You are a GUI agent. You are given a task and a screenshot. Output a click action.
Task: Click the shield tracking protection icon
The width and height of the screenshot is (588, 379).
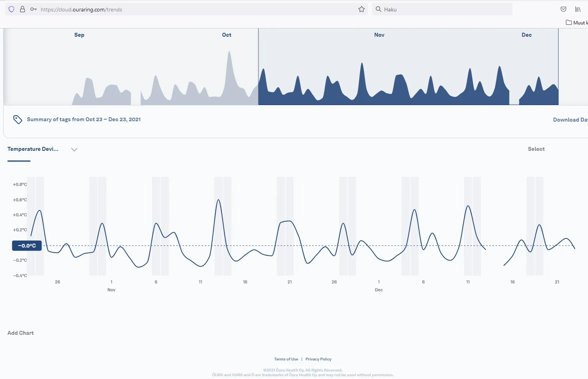[11, 9]
